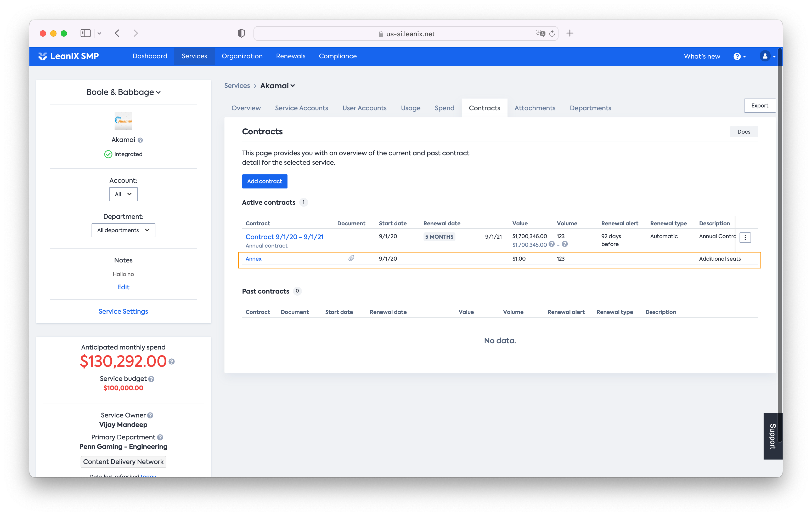The image size is (812, 516).
Task: Expand the Akamai breadcrumb service dropdown
Action: 278,85
